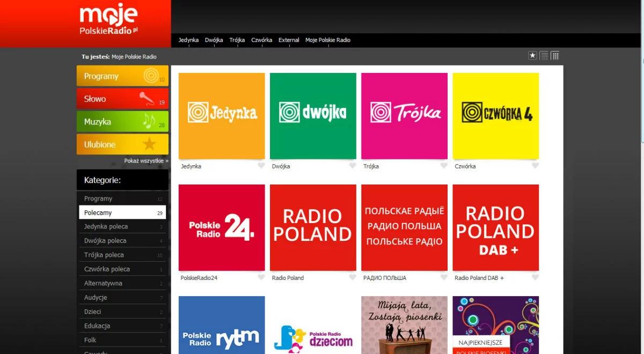Screen dimensions: 644x354
Task: Open the red Radio Poland tile
Action: coord(313,227)
